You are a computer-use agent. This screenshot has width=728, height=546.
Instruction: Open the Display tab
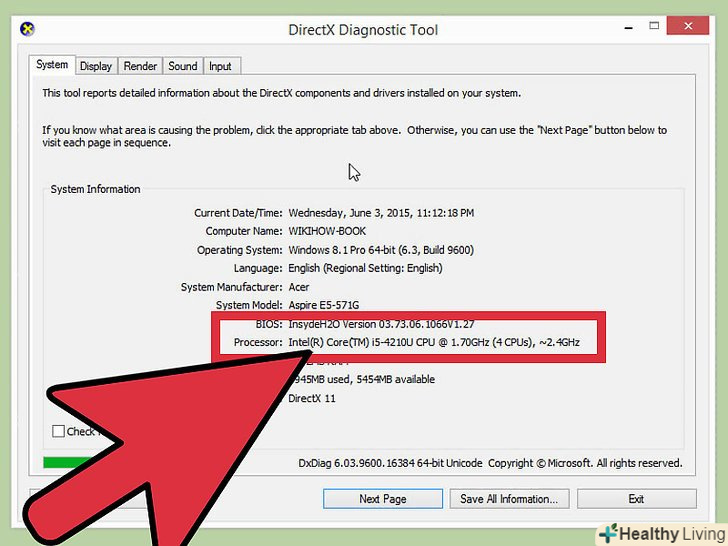click(96, 67)
